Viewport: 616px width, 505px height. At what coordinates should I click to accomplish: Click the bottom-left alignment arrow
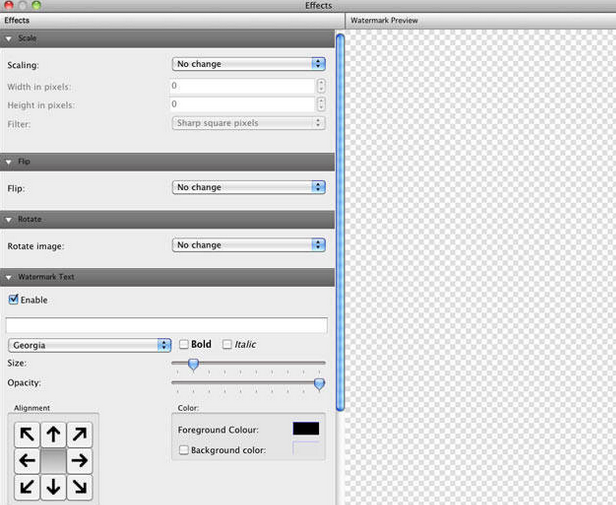27,487
